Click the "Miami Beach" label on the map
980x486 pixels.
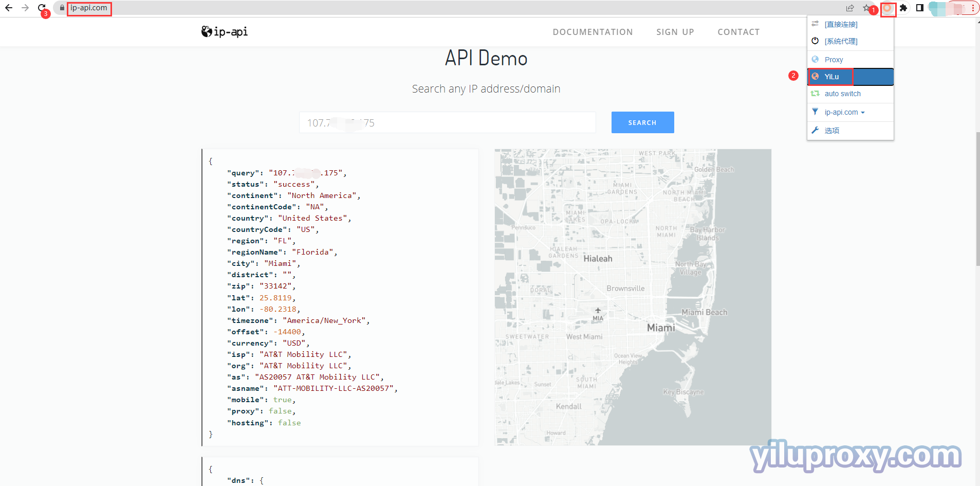[704, 312]
